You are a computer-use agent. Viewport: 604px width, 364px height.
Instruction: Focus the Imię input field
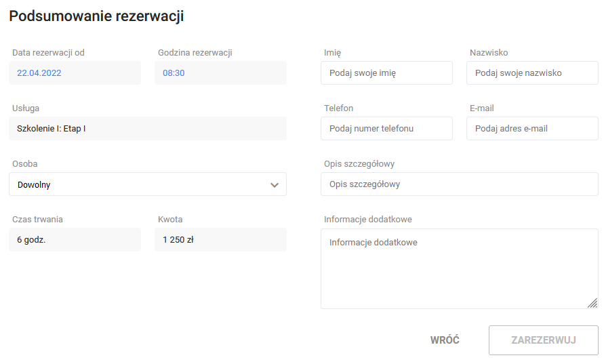coord(386,73)
